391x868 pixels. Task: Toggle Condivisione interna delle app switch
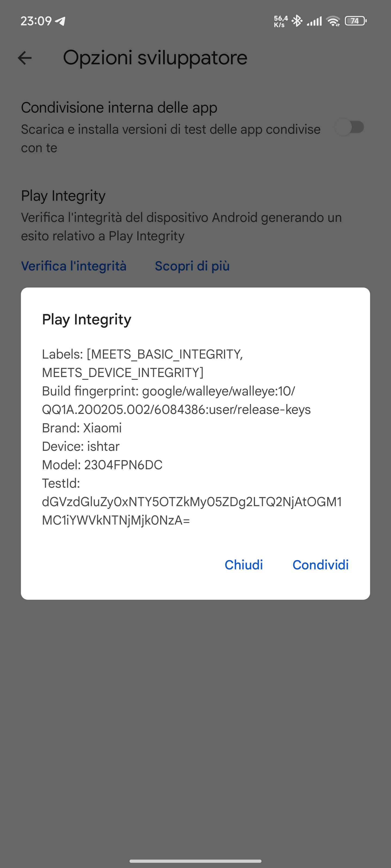coord(350,127)
